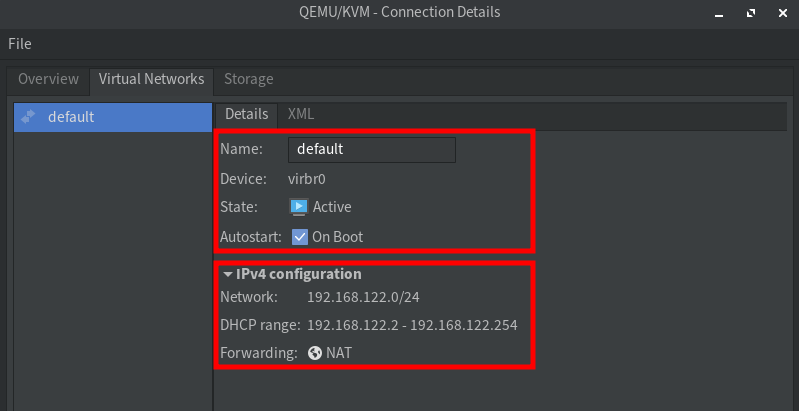Show the Details sub-tab
Viewport: 799px width, 411px height.
(246, 114)
